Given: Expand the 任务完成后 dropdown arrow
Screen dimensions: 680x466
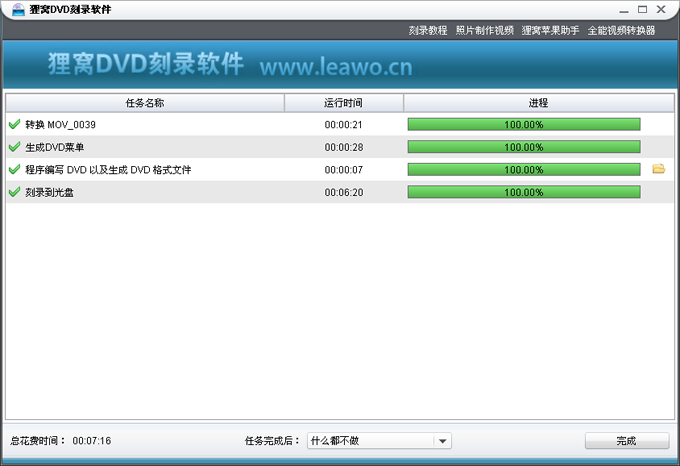Looking at the screenshot, I should 442,441.
